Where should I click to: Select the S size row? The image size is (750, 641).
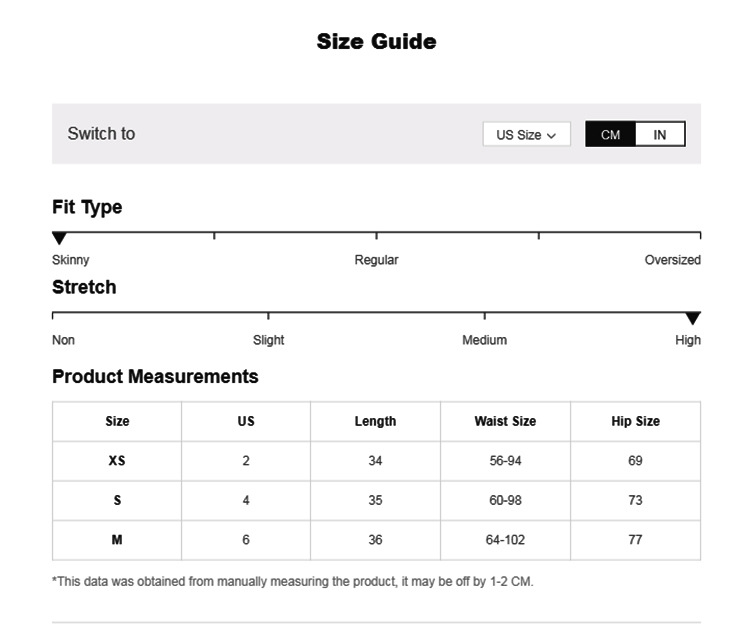point(117,500)
